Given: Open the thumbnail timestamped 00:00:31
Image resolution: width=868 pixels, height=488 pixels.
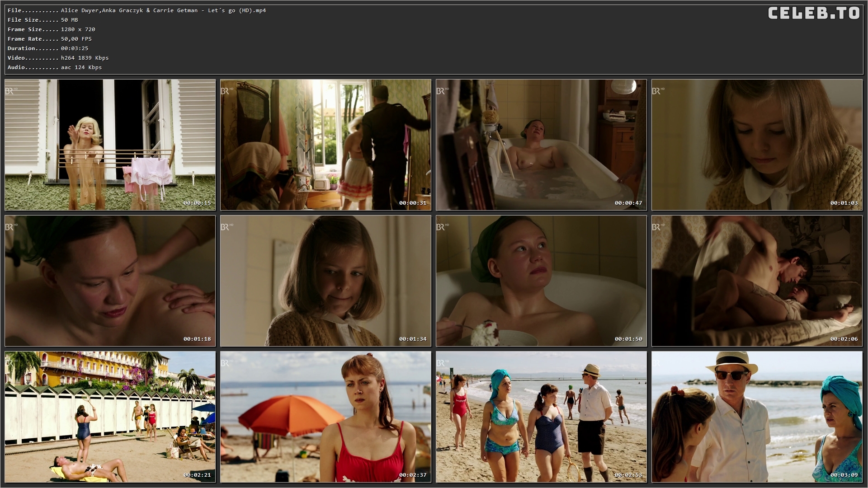Looking at the screenshot, I should [325, 145].
